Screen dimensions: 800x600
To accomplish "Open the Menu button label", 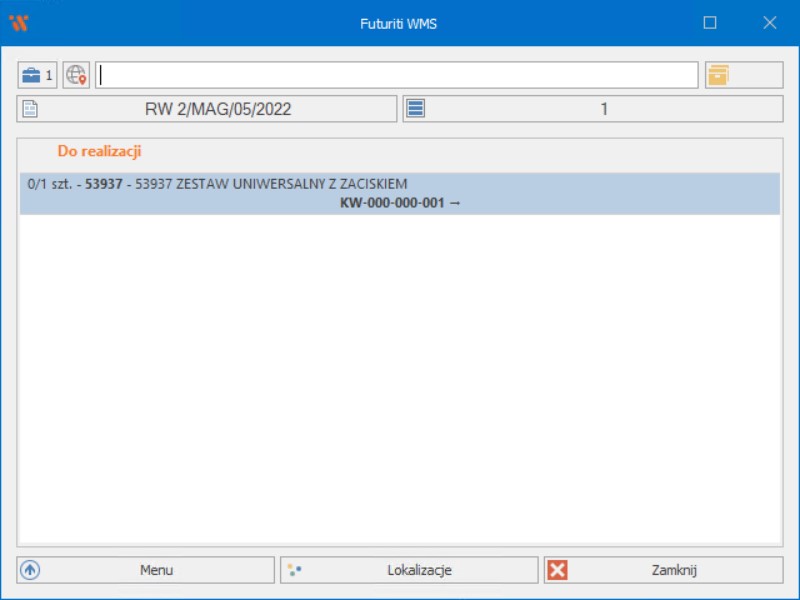I will click(x=156, y=570).
